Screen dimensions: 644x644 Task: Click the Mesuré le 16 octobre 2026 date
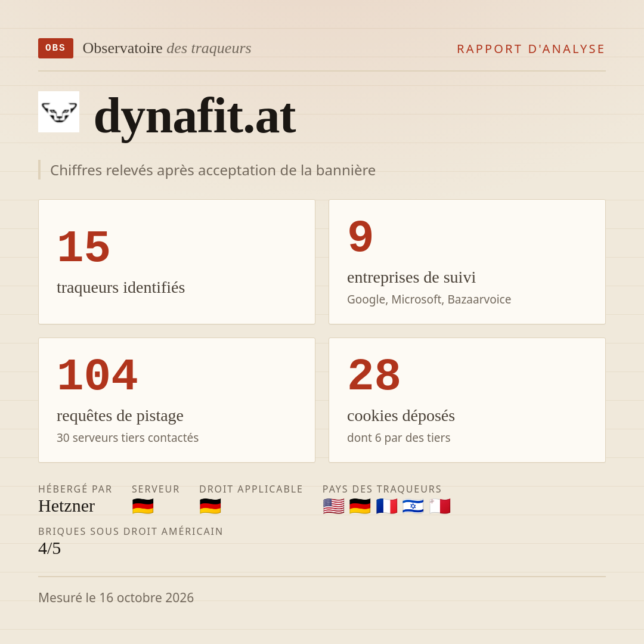click(116, 597)
